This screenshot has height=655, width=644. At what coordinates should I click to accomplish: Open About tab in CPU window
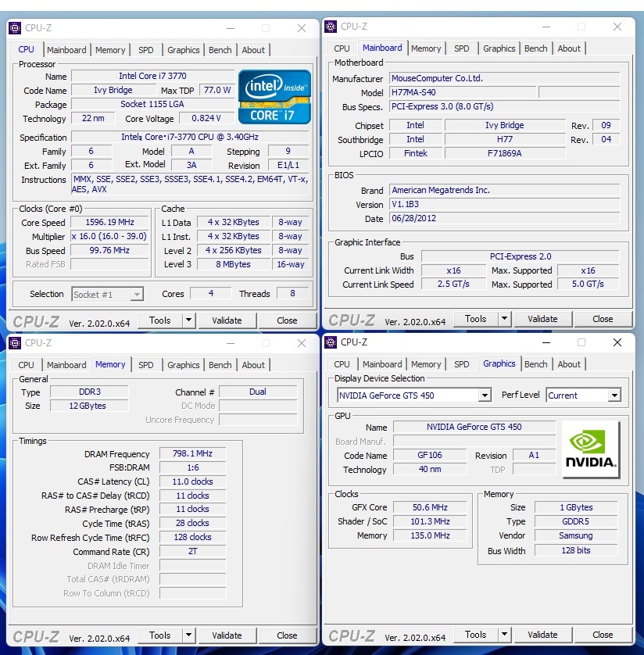click(253, 50)
